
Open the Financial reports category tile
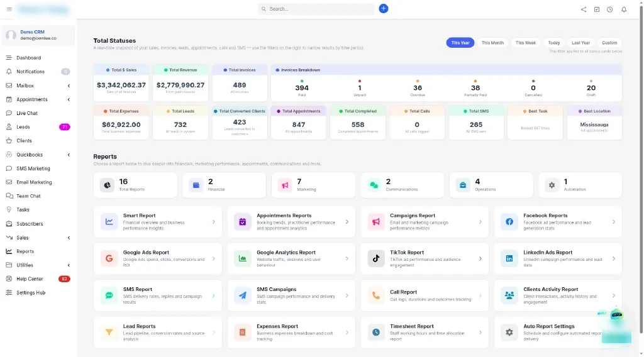pos(225,185)
